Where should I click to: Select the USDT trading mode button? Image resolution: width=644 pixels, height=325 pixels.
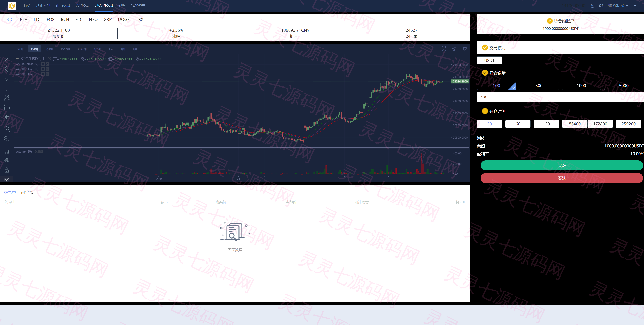[489, 60]
